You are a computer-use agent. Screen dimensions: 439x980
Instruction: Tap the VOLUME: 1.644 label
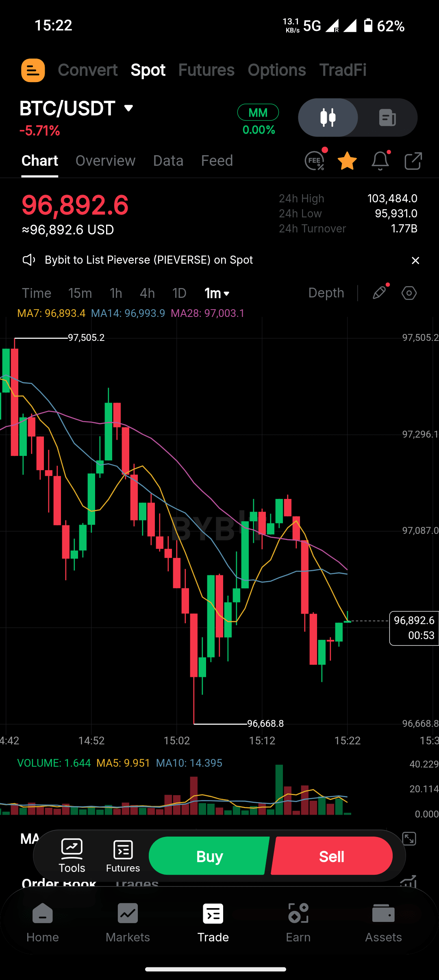coord(54,763)
